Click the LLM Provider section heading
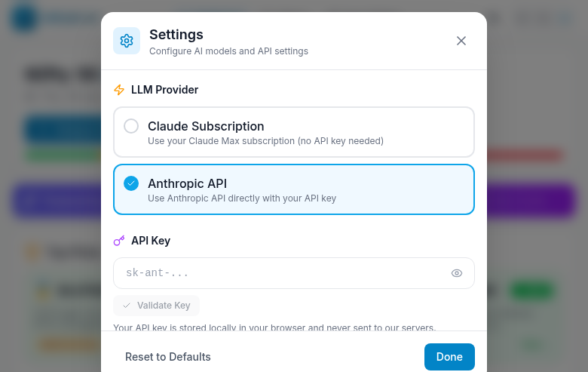 click(x=164, y=90)
